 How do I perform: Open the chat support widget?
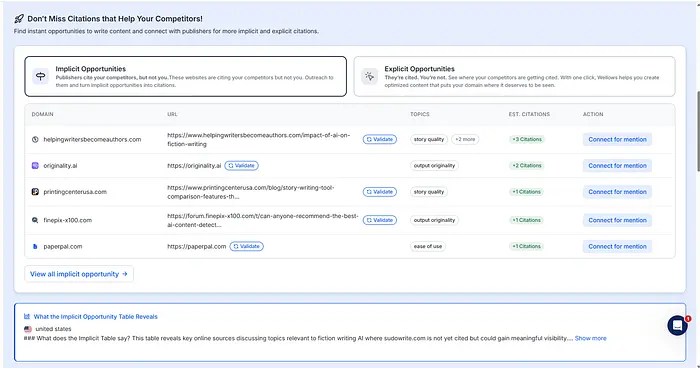tap(677, 326)
